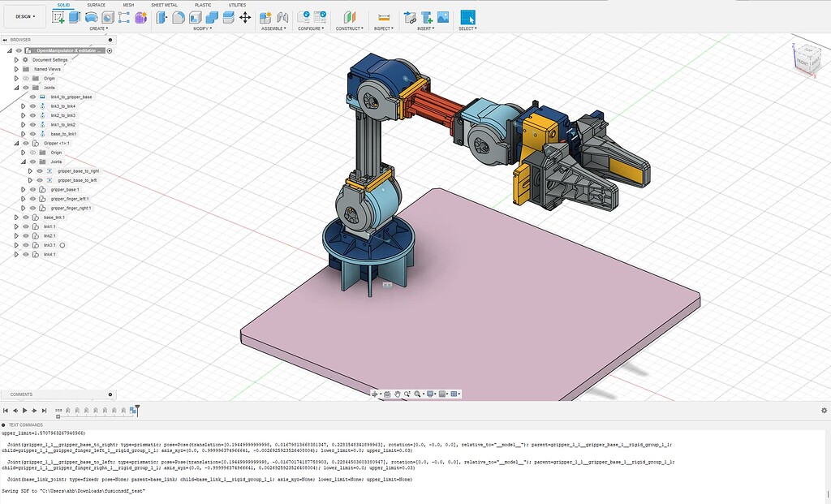
Task: Select the Fillet tool in the toolbar
Action: coord(179,17)
